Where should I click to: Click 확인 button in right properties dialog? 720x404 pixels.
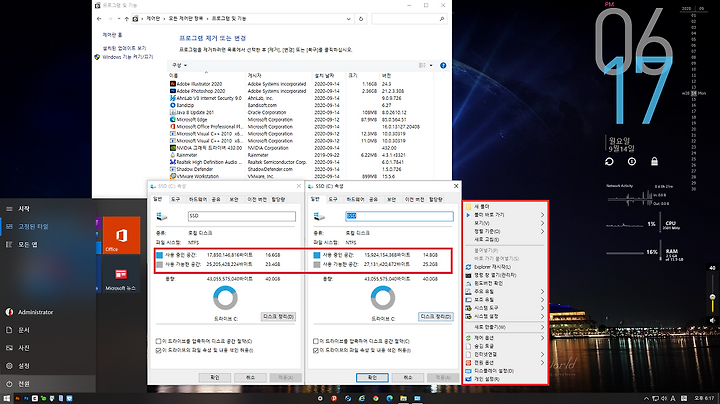[372, 377]
